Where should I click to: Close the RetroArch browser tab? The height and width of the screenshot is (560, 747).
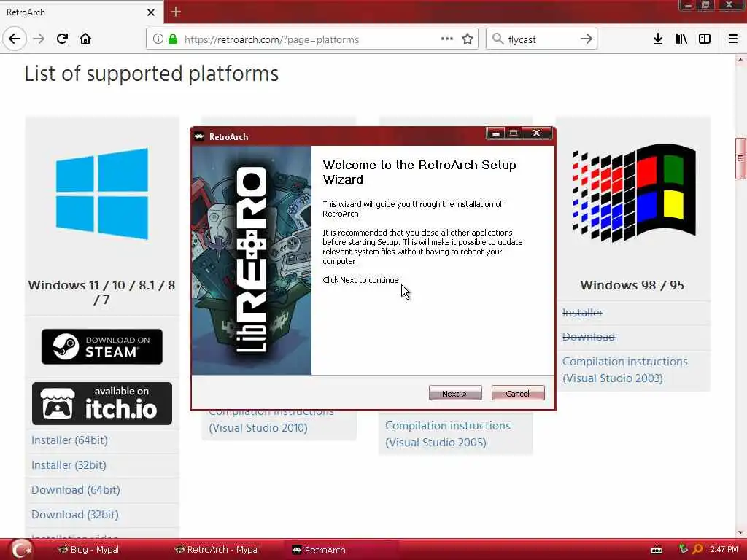(x=150, y=12)
